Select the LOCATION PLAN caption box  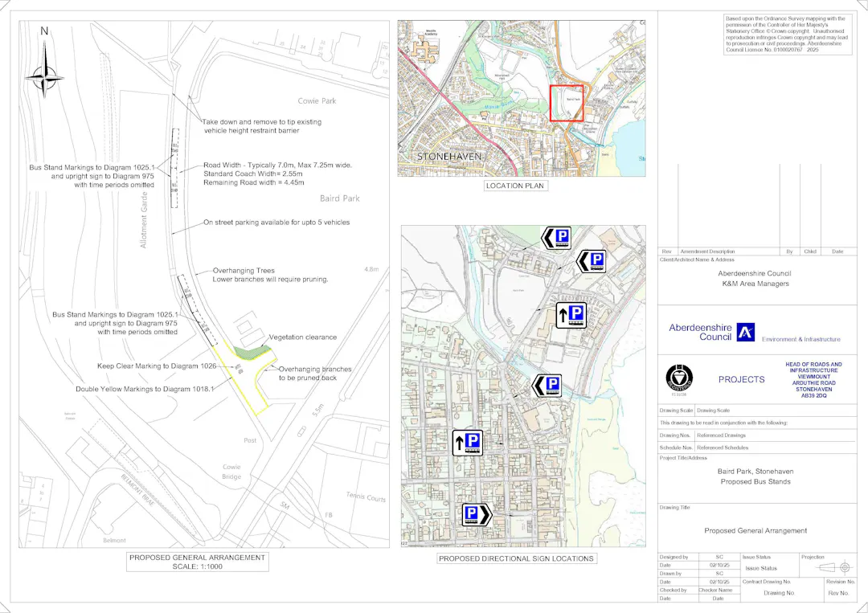(516, 186)
